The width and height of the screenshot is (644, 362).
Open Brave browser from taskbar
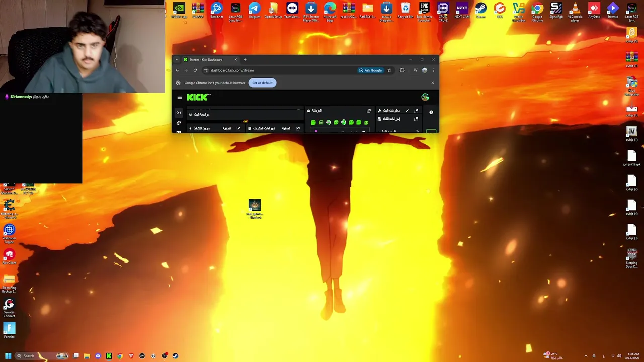point(131,356)
